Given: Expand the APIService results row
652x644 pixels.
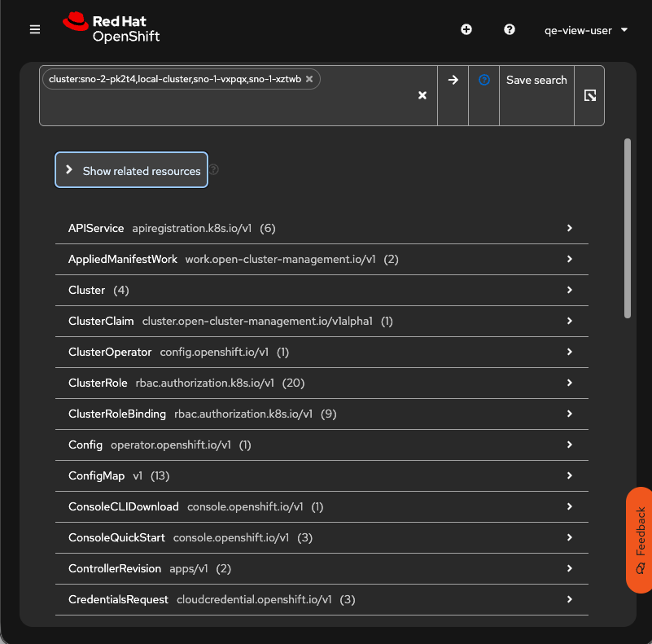Looking at the screenshot, I should [x=322, y=229].
